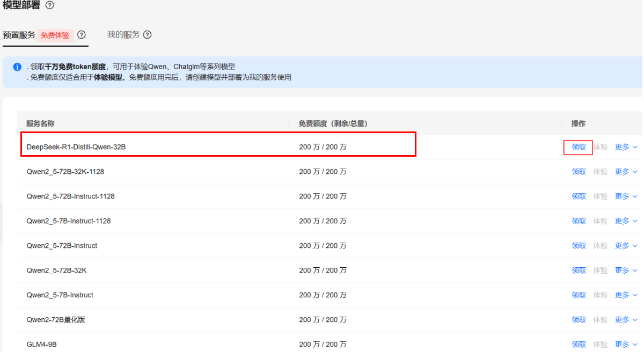Claim quota (领取) for Qwen2_5-72B-Instruct
The width and height of the screenshot is (644, 359).
(579, 246)
